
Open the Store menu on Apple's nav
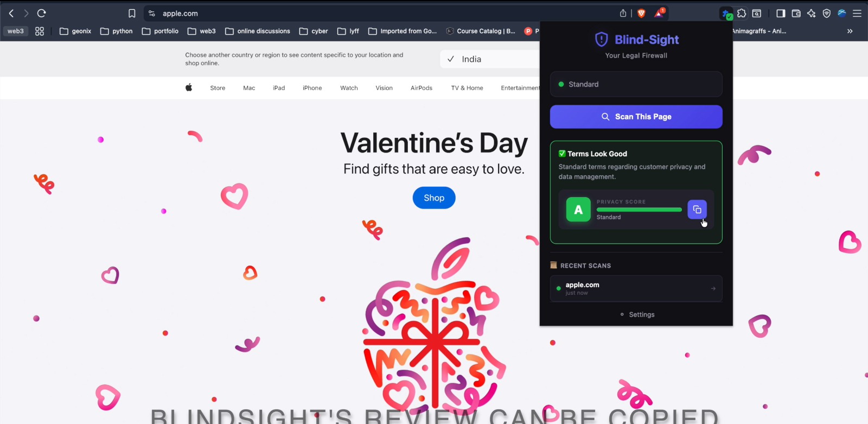click(x=218, y=88)
